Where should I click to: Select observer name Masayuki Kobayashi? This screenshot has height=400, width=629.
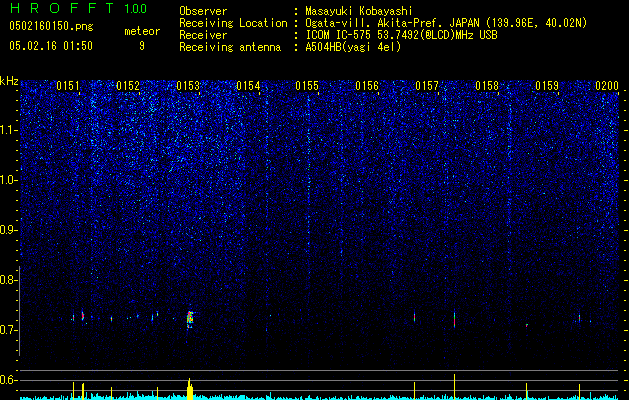pos(359,11)
